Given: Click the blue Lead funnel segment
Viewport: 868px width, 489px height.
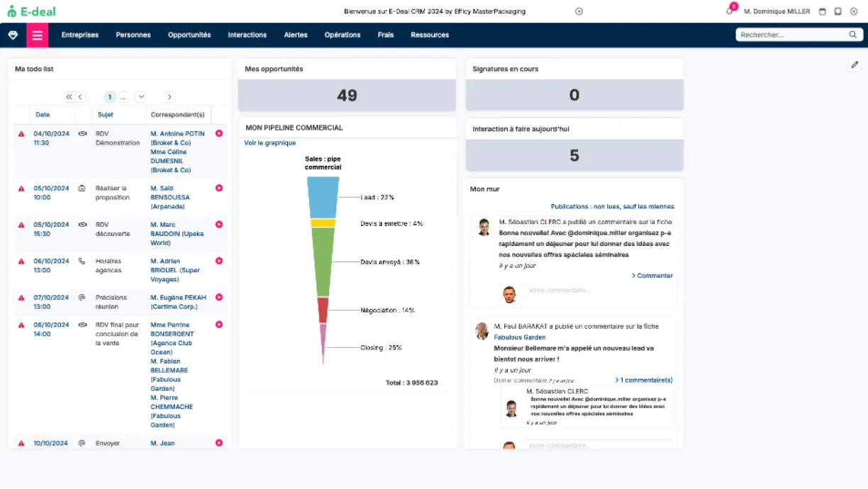Looking at the screenshot, I should 323,197.
